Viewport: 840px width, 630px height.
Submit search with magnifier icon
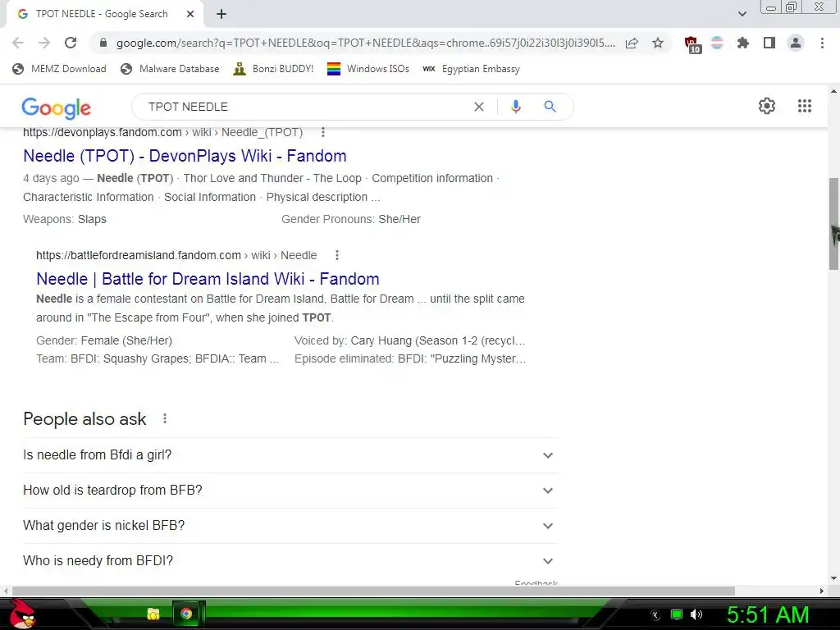tap(550, 107)
